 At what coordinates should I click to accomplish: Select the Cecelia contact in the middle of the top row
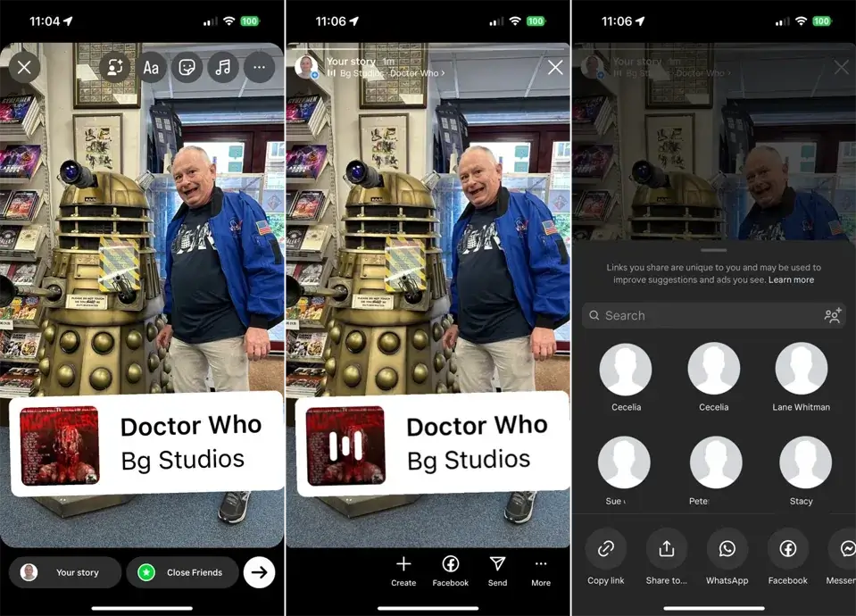point(713,377)
